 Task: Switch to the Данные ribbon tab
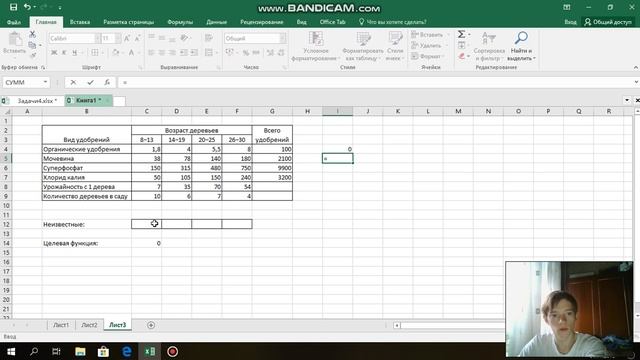(216, 22)
